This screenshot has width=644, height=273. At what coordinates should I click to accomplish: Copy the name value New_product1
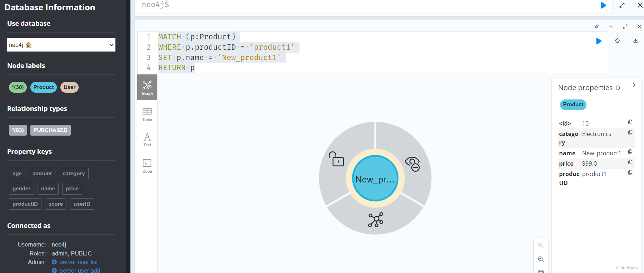[x=630, y=152]
